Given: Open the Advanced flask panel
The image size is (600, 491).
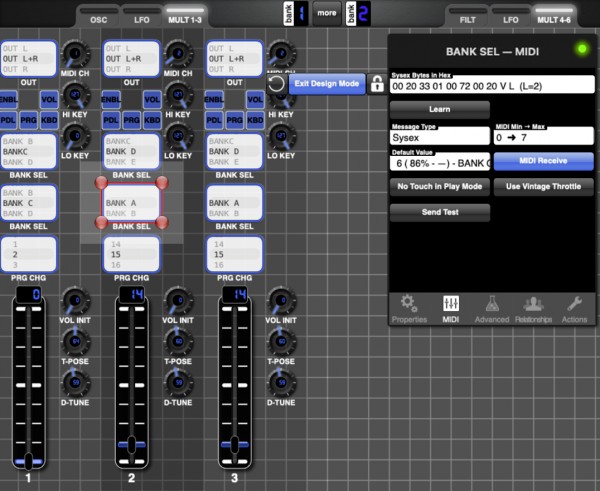Looking at the screenshot, I should click(x=492, y=309).
